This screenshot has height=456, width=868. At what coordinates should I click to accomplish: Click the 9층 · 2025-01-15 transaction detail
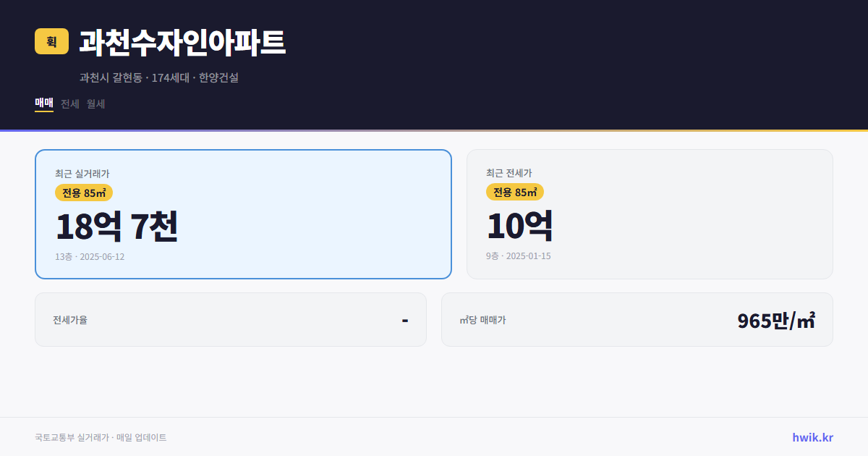tap(517, 256)
